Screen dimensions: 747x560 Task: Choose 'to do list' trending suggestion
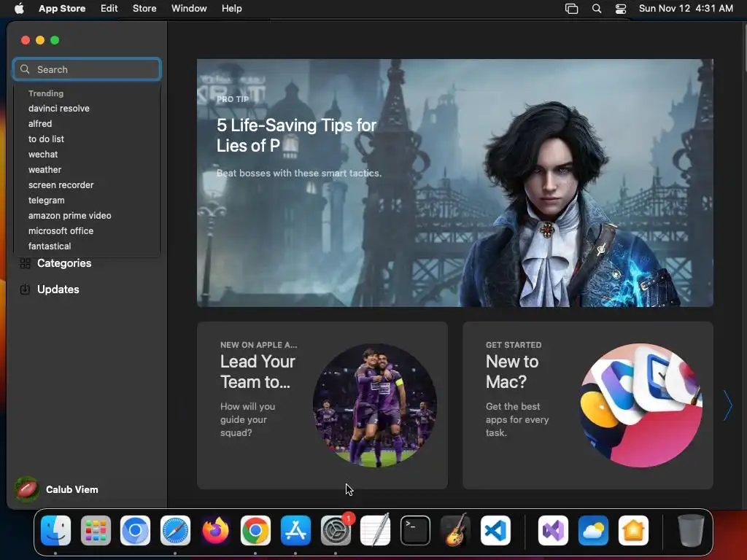pos(46,139)
